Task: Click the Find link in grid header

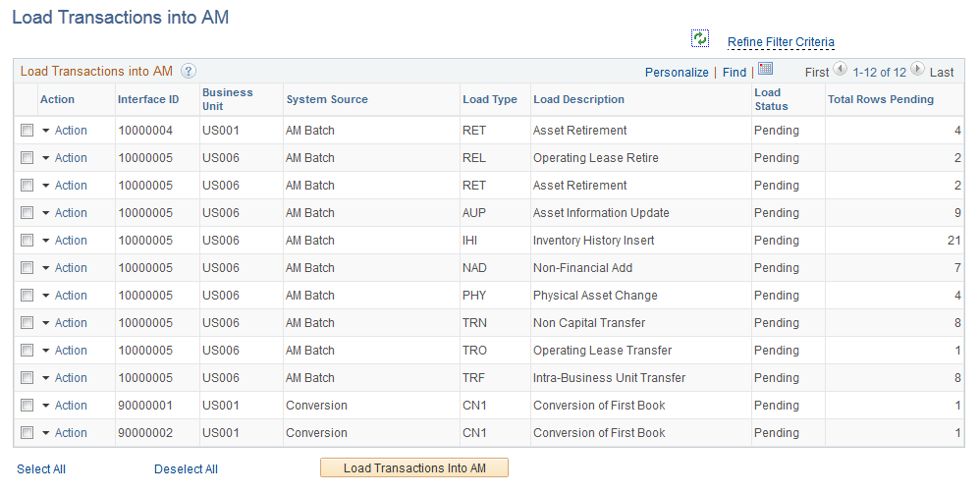Action: click(x=735, y=73)
